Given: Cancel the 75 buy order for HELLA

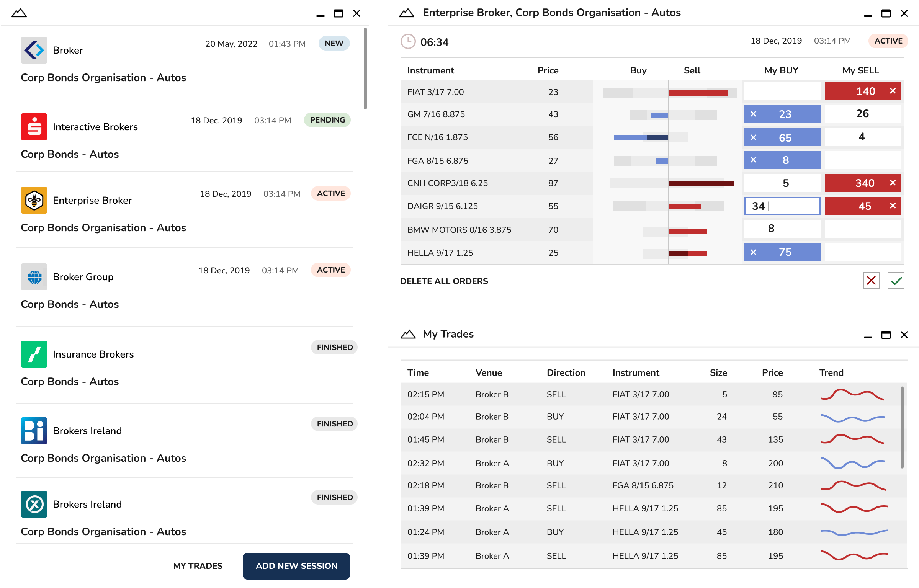Looking at the screenshot, I should pos(753,252).
